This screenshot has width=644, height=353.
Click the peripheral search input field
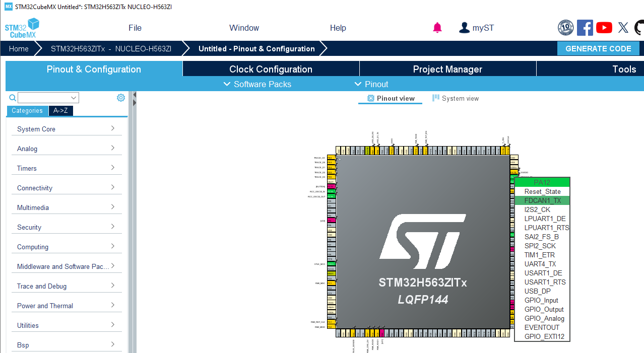click(x=48, y=97)
